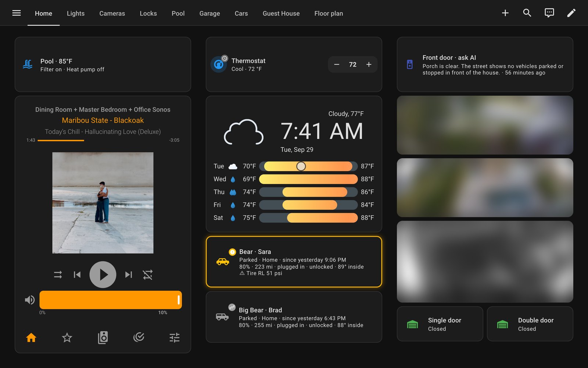
Task: Open media player home icon
Action: (31, 337)
